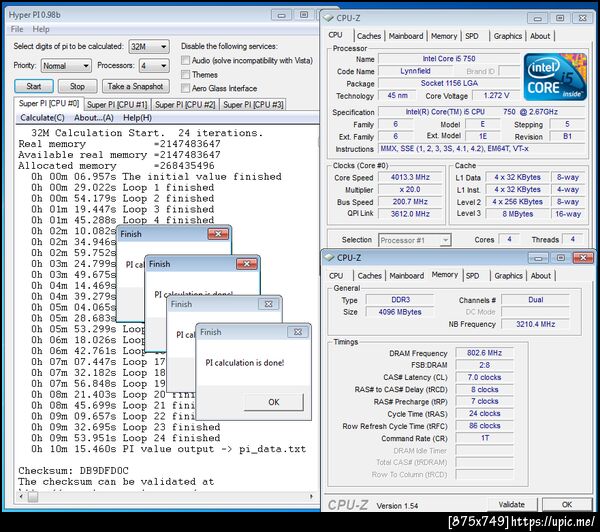Click the Core Speed value 4013.3 MHz

click(410, 177)
